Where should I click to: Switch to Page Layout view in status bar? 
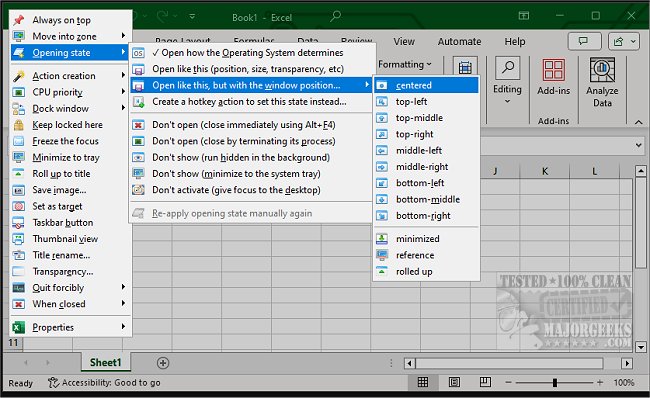click(x=454, y=382)
